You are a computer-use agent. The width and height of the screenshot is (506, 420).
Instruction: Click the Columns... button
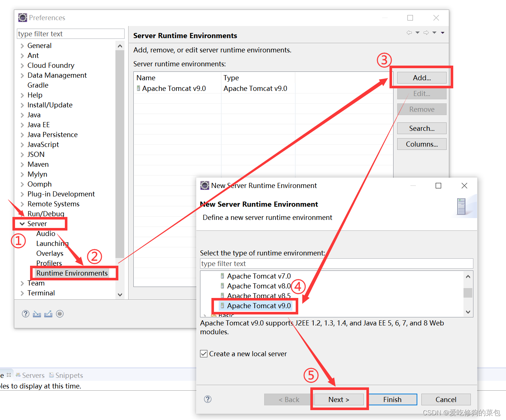pos(422,144)
